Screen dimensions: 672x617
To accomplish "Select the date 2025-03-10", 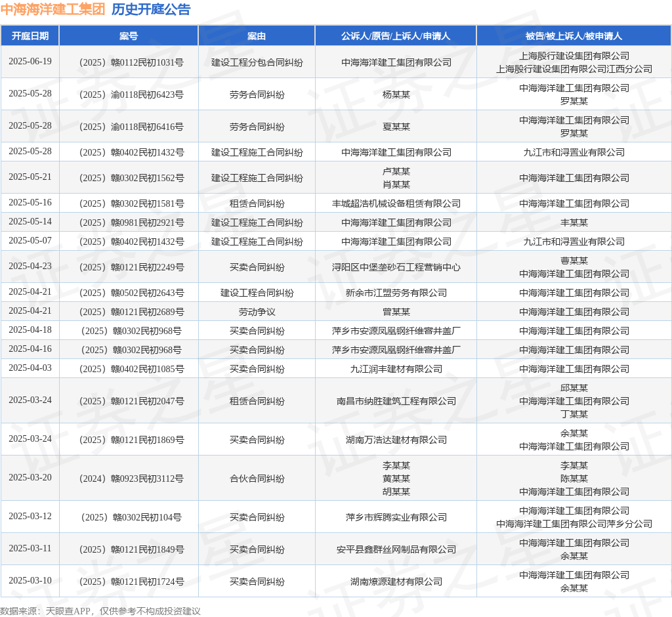I will 30,580.
